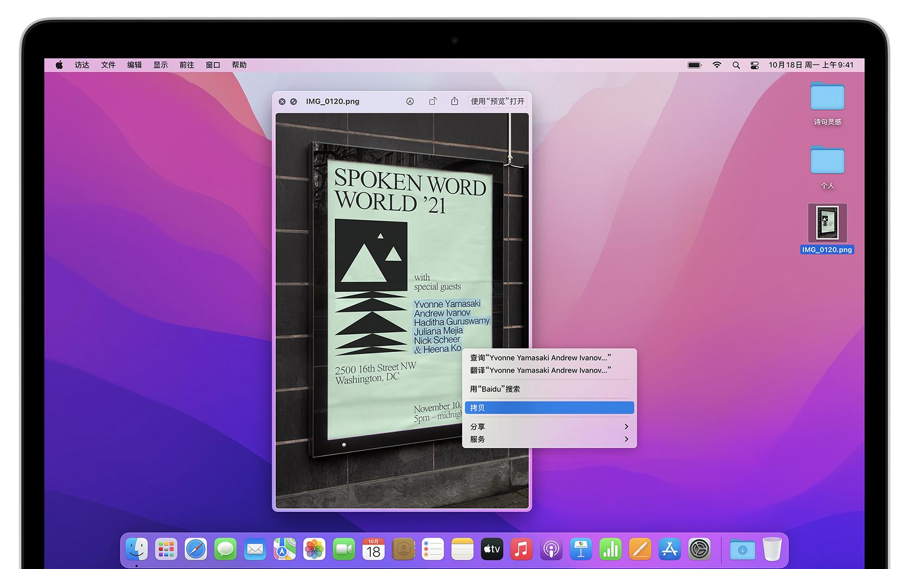The width and height of the screenshot is (924, 569).
Task: Open Keynote from the Dock
Action: (580, 549)
